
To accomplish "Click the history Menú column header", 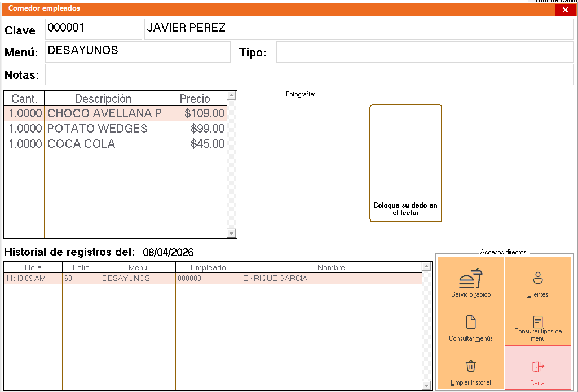I will tap(138, 267).
